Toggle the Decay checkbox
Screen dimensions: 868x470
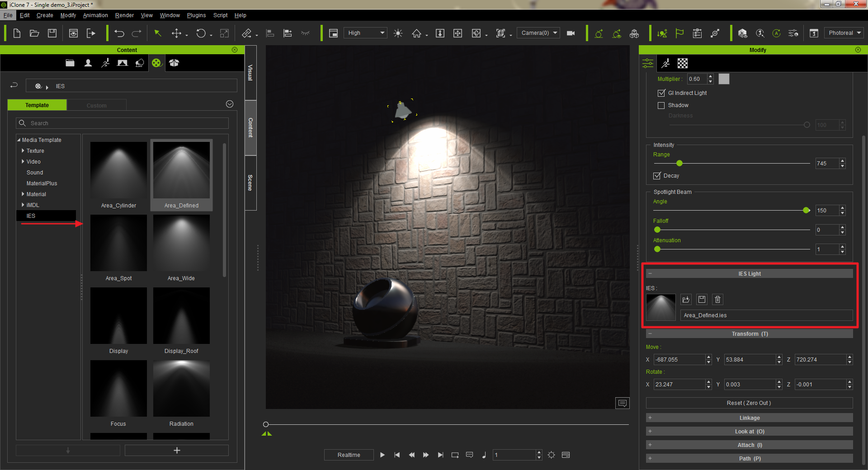(x=657, y=176)
